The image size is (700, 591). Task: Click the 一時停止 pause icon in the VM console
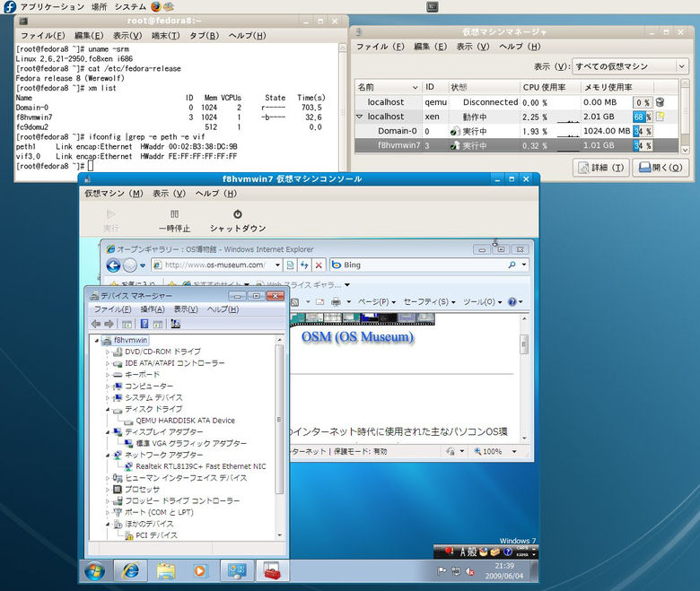click(175, 214)
